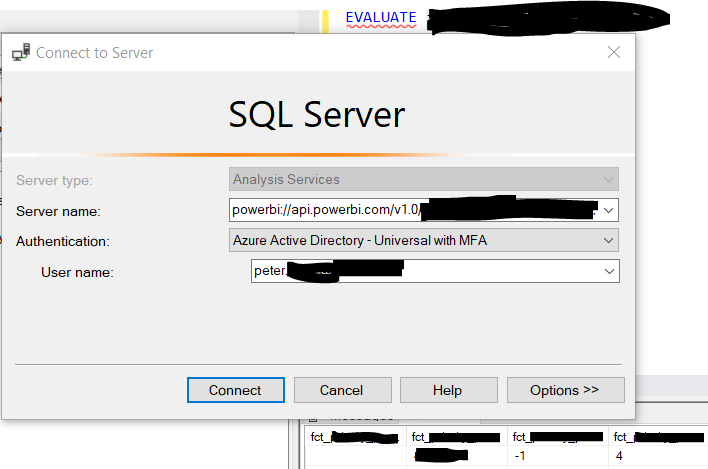Open Help for server connection
Screen dimensions: 708x469
click(x=449, y=390)
